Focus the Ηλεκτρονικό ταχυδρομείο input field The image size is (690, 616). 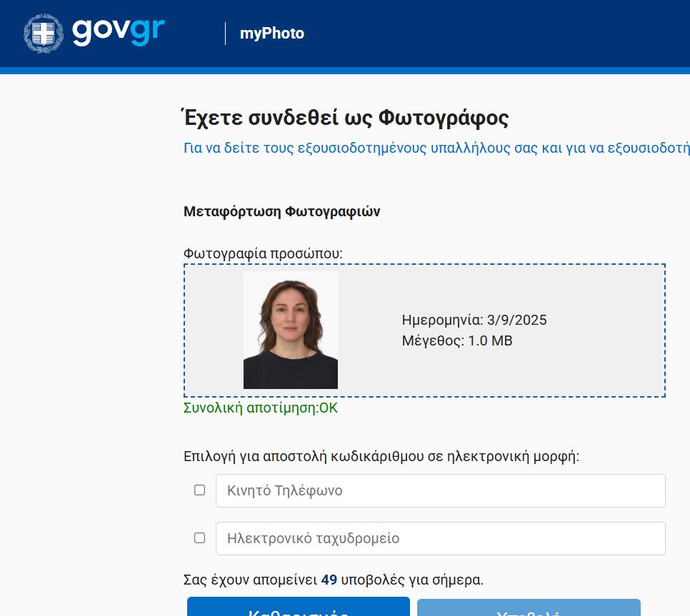(x=440, y=539)
